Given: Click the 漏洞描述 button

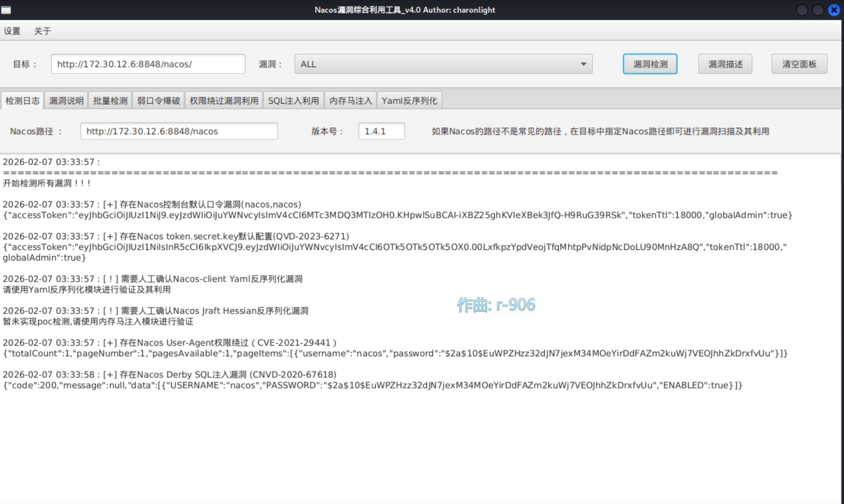Looking at the screenshot, I should (725, 64).
